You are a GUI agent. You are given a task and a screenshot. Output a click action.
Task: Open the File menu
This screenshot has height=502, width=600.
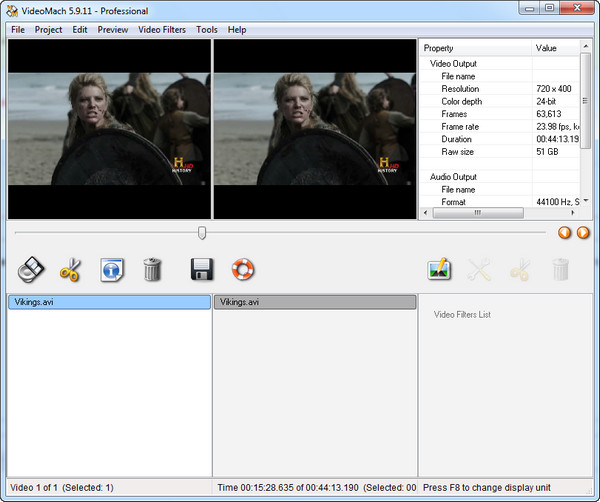17,30
